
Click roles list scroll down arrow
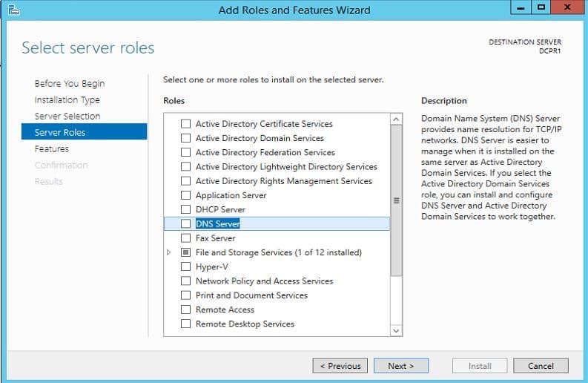point(396,330)
